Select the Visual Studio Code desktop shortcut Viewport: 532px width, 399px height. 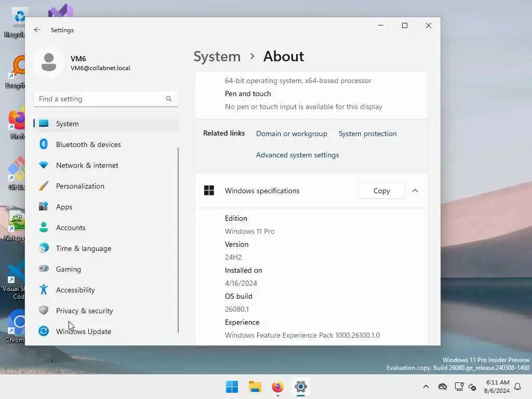click(14, 280)
